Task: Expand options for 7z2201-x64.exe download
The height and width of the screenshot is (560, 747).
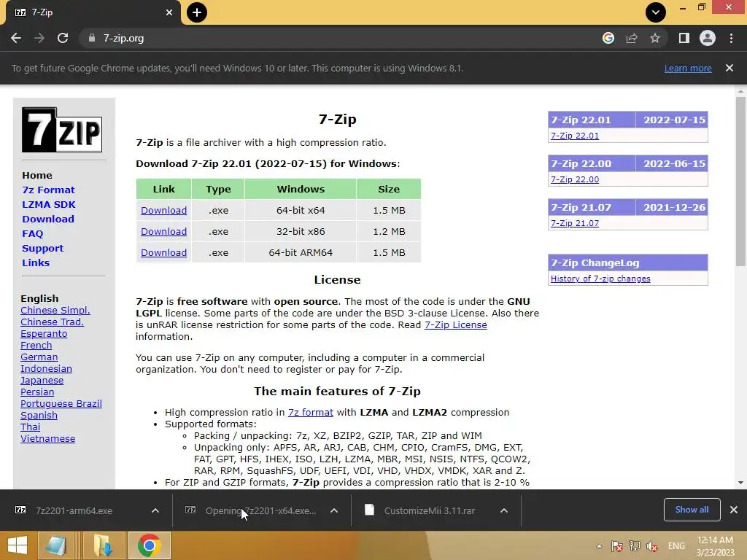Action: [334, 510]
